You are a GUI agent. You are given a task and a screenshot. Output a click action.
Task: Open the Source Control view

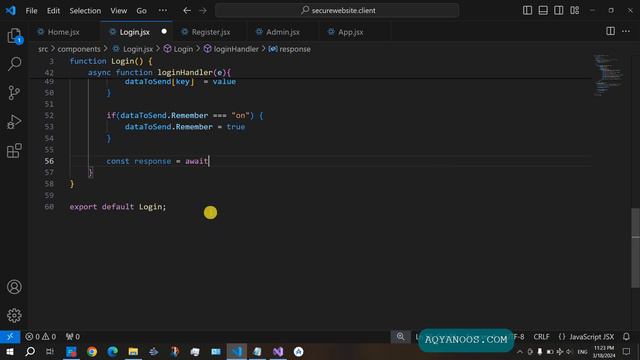14,93
